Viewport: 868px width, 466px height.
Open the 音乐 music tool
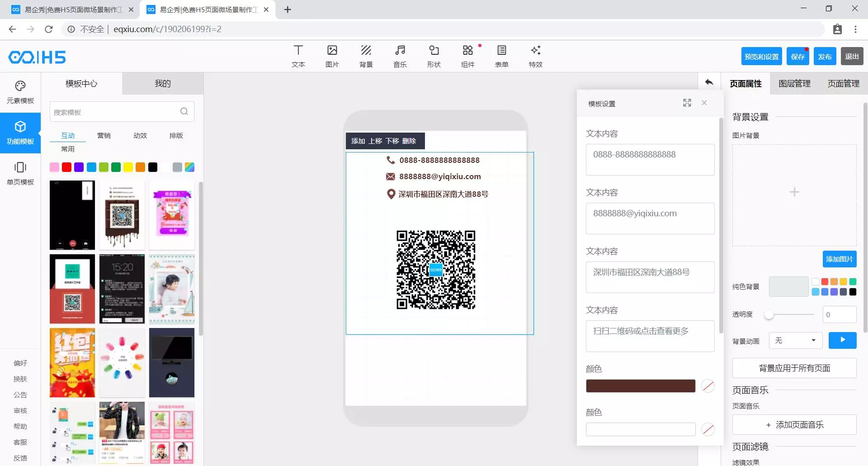click(400, 56)
